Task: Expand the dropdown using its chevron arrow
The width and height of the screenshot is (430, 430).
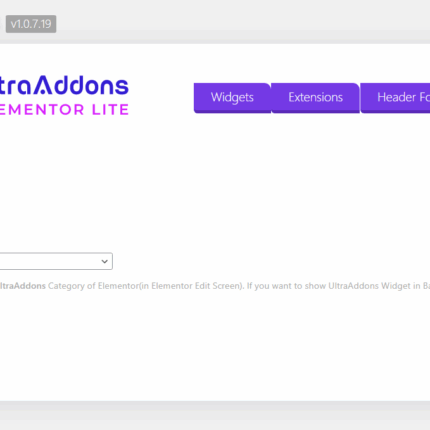Action: [104, 261]
